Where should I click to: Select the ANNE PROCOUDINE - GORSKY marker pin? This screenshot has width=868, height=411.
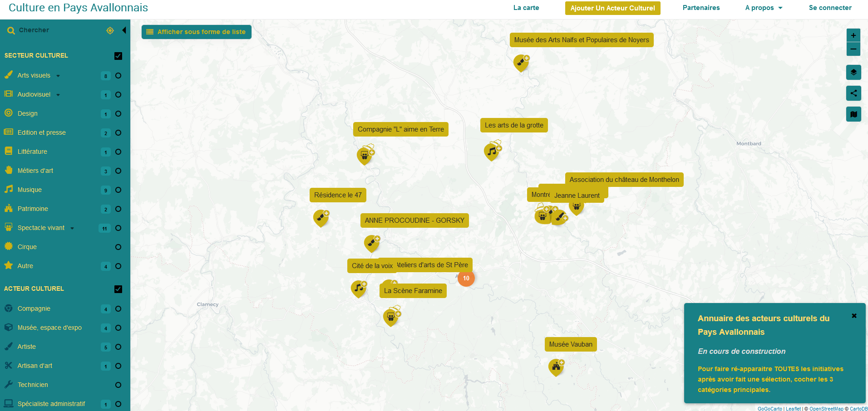tap(372, 243)
